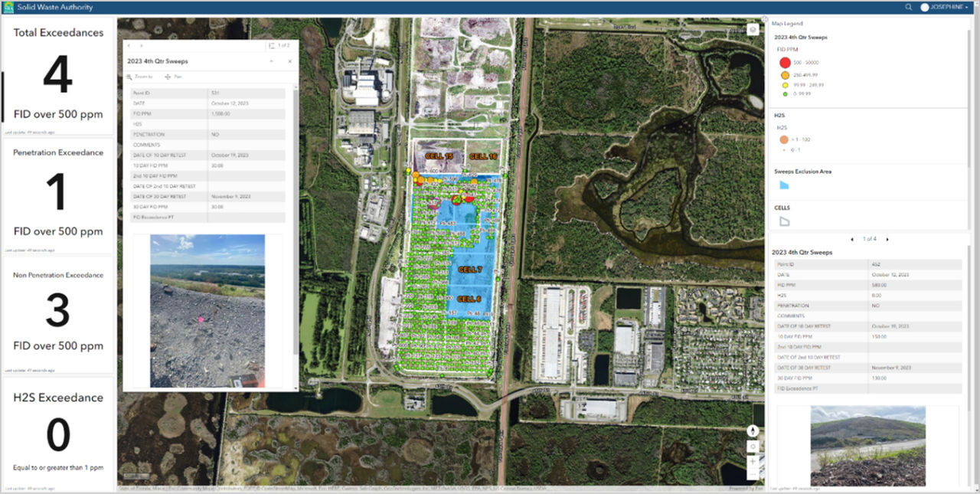Click the default map extent icon
Image resolution: width=980 pixels, height=494 pixels.
tap(753, 447)
